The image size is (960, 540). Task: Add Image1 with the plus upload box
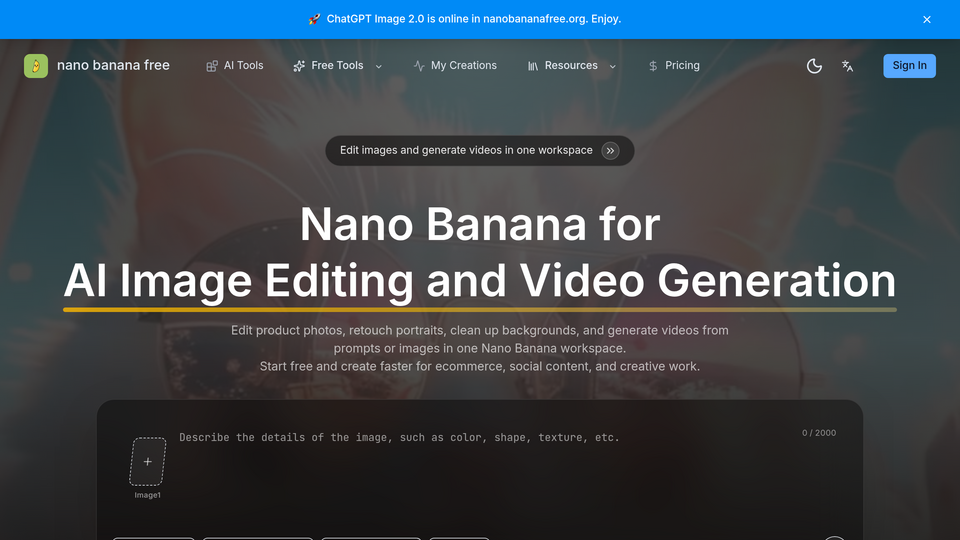(x=148, y=462)
